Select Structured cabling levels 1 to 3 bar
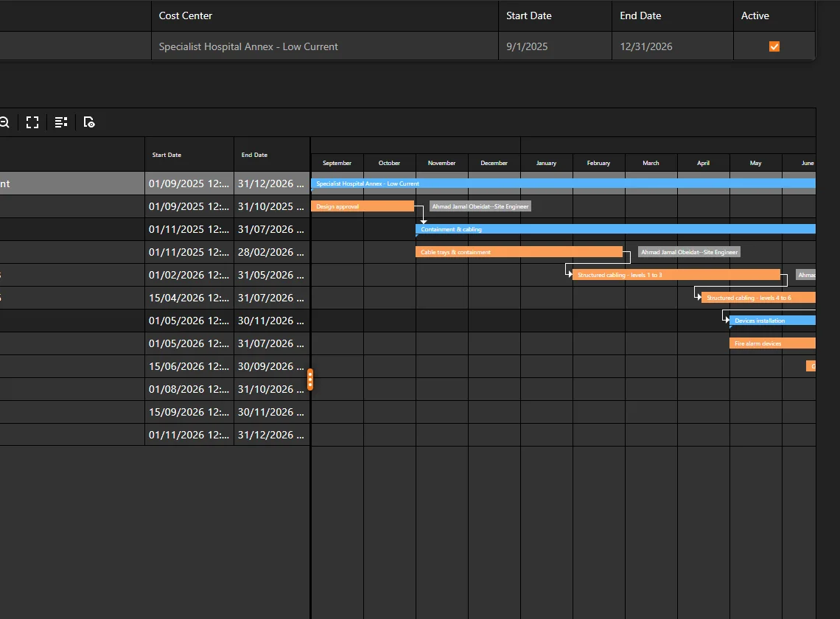This screenshot has width=840, height=619. coord(676,275)
